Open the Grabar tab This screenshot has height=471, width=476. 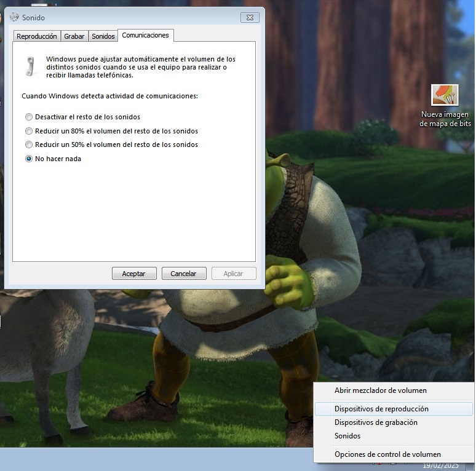pyautogui.click(x=74, y=36)
